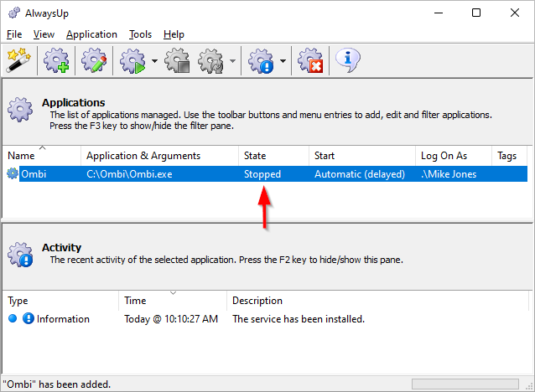Sort by Tags column header
Image resolution: width=535 pixels, height=392 pixels.
(x=509, y=156)
